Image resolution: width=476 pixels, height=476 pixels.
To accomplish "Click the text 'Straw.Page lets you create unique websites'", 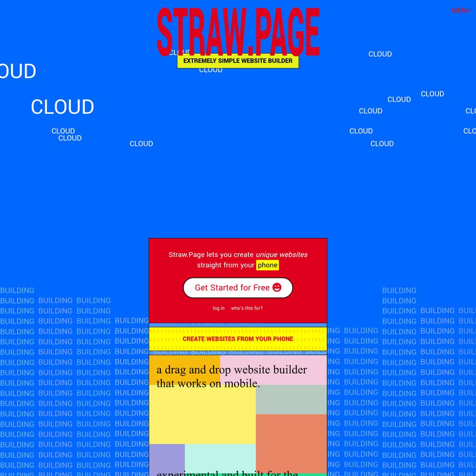I will pos(238,255).
